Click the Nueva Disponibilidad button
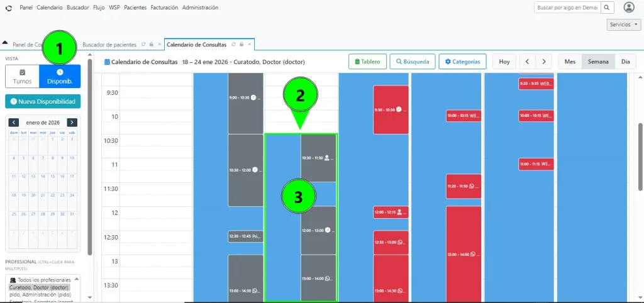 [x=43, y=101]
